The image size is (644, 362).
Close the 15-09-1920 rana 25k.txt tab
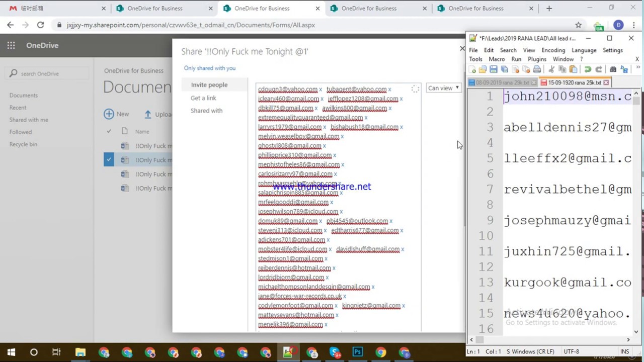[606, 82]
